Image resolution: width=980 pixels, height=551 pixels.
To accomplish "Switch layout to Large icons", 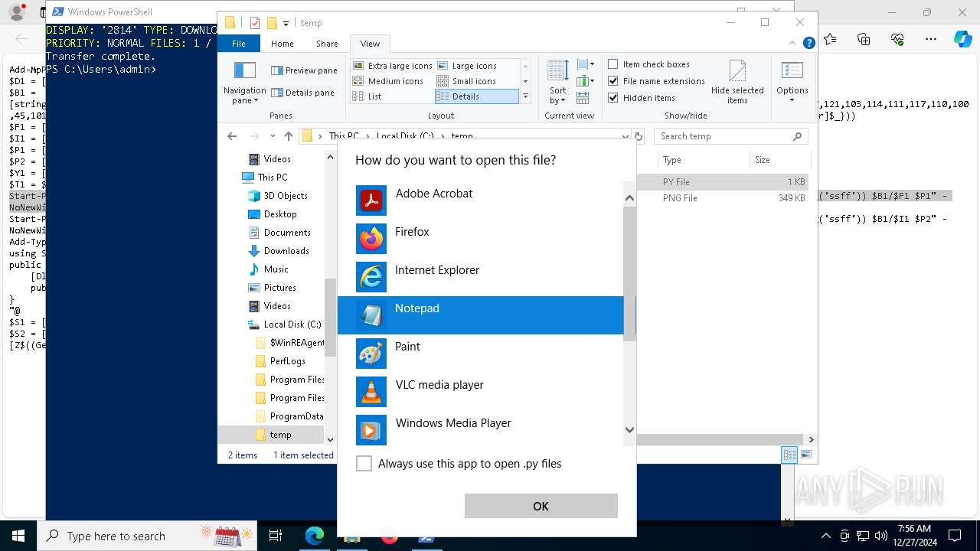I will pos(467,66).
